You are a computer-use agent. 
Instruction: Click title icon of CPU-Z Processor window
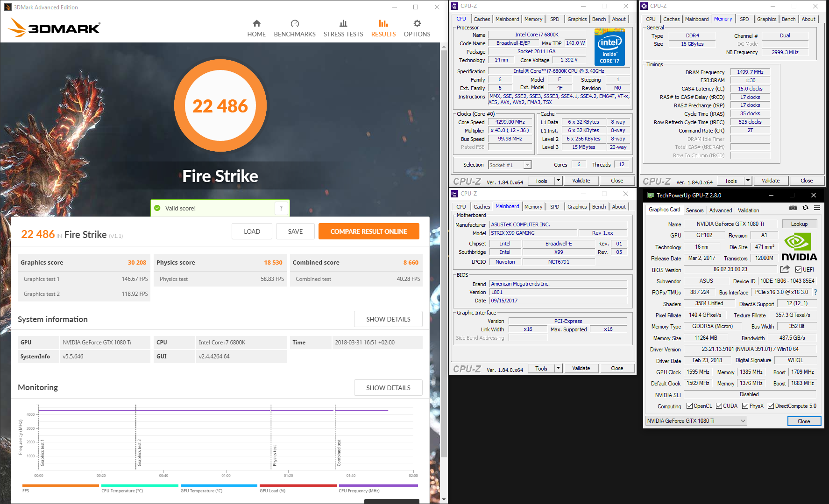454,6
